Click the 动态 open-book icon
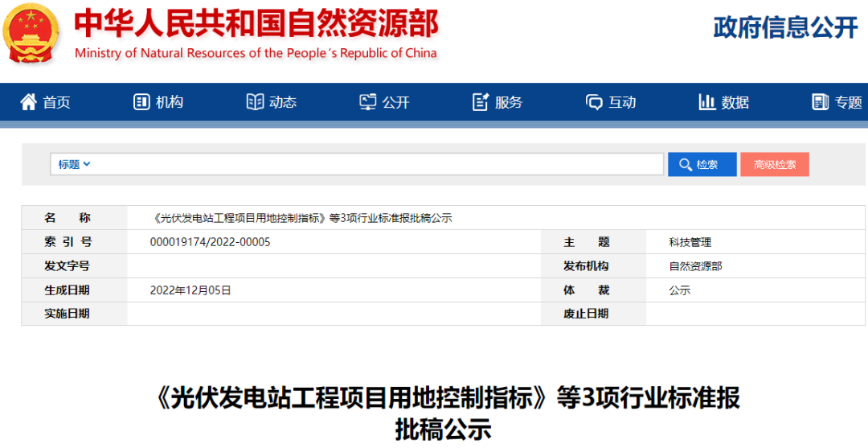 pyautogui.click(x=255, y=102)
